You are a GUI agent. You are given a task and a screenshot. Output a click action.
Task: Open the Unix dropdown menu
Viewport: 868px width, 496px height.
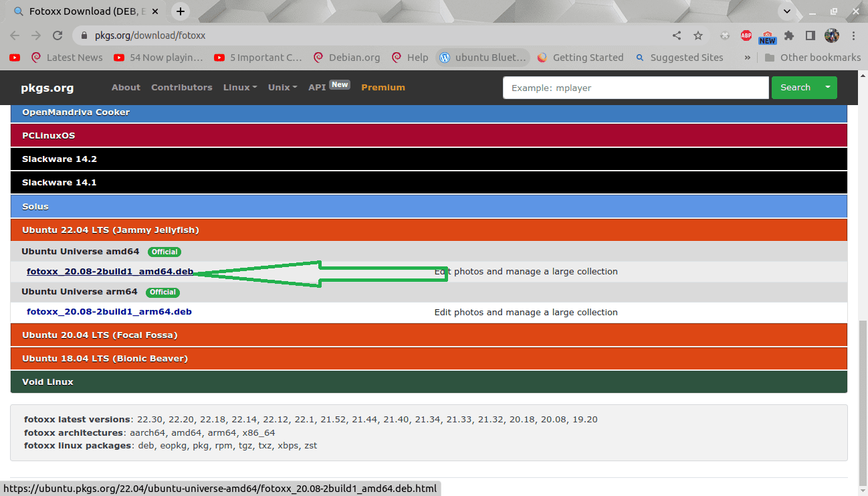pyautogui.click(x=282, y=87)
